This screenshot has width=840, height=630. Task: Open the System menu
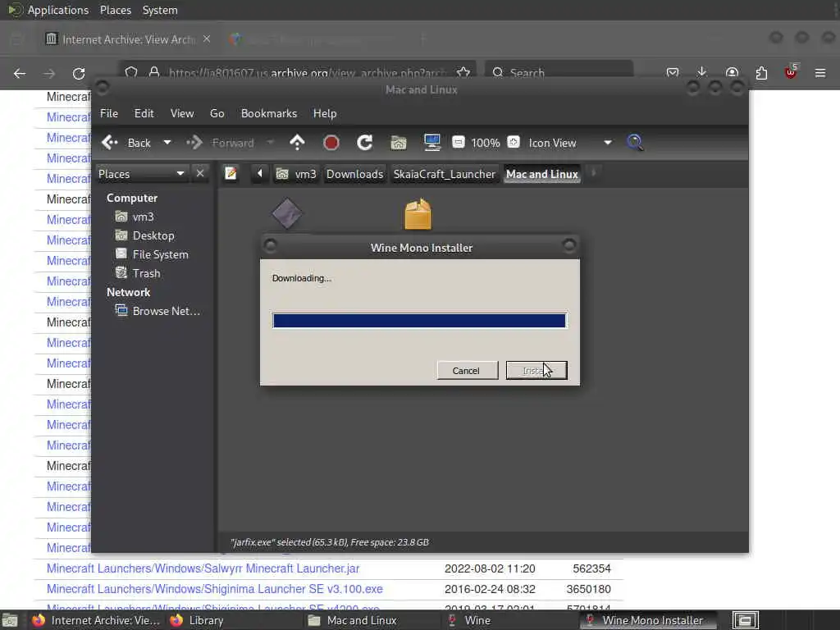tap(160, 10)
